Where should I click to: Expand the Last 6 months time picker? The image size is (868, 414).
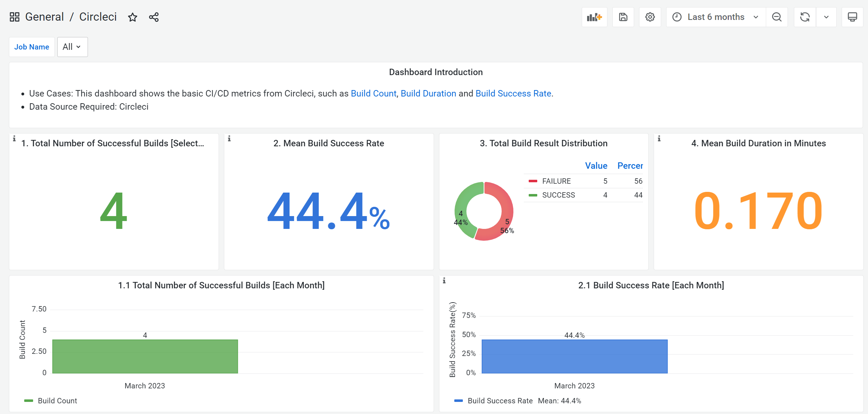pos(716,17)
